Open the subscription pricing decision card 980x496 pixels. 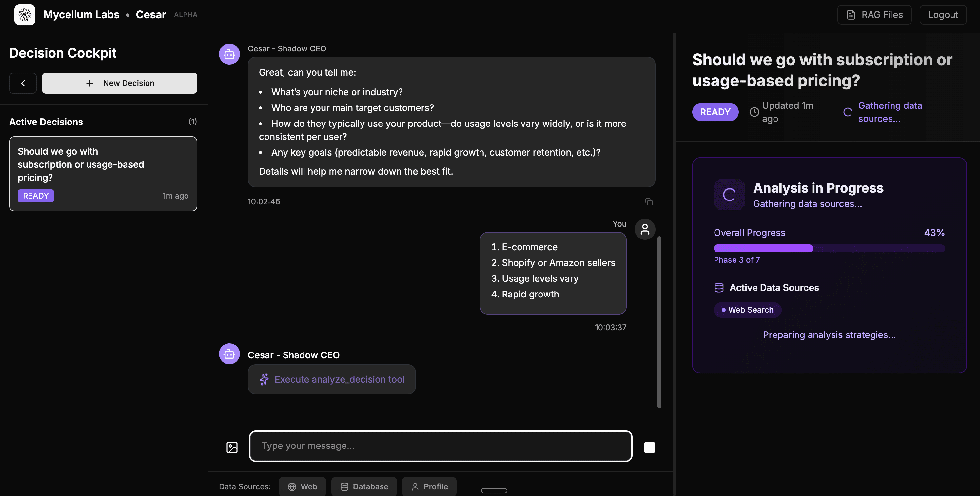(x=103, y=173)
